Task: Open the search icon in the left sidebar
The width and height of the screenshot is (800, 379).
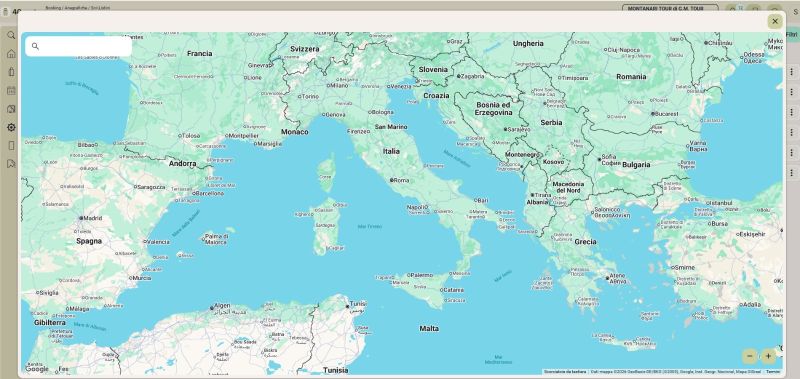Action: [x=11, y=35]
